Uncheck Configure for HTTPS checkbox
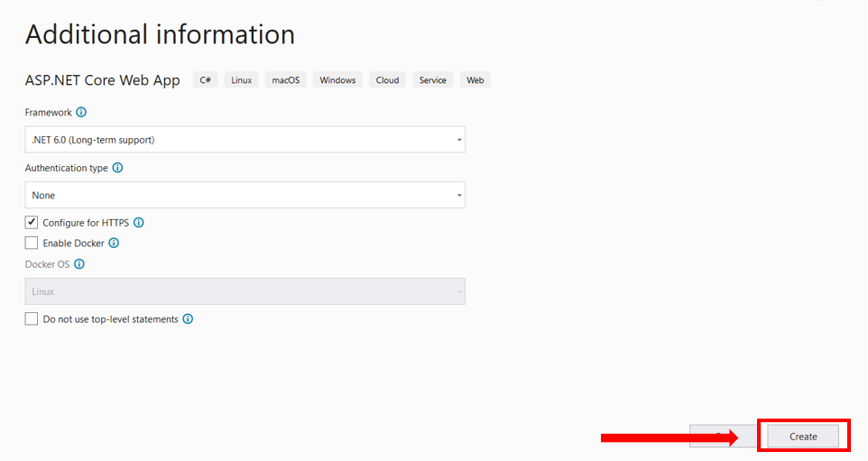This screenshot has width=868, height=461. (32, 223)
